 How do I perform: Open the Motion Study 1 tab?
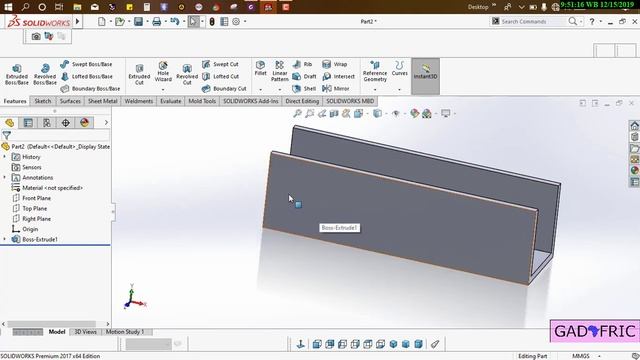point(125,332)
